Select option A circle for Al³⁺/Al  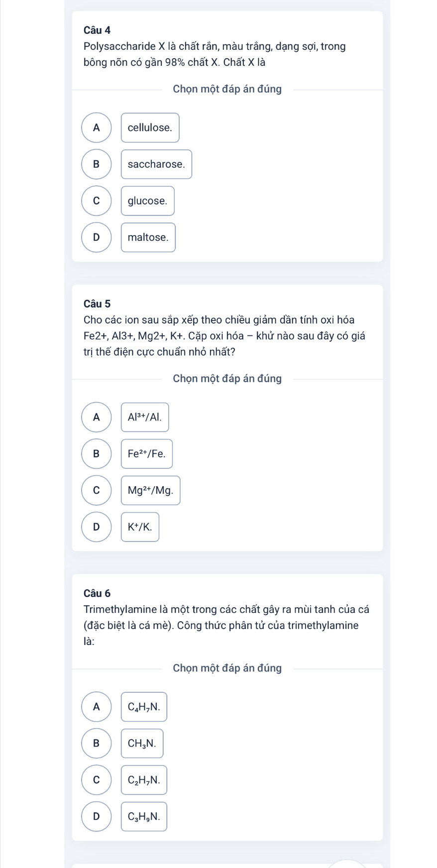[97, 417]
